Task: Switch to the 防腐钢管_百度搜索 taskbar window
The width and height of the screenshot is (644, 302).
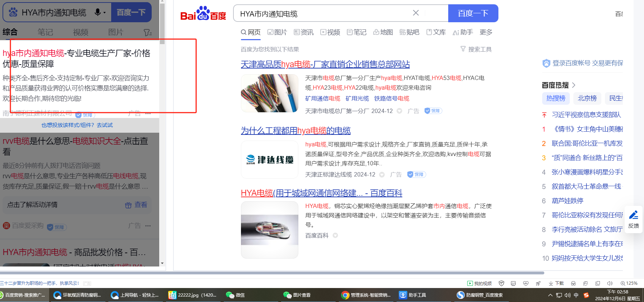Action: click(x=480, y=295)
